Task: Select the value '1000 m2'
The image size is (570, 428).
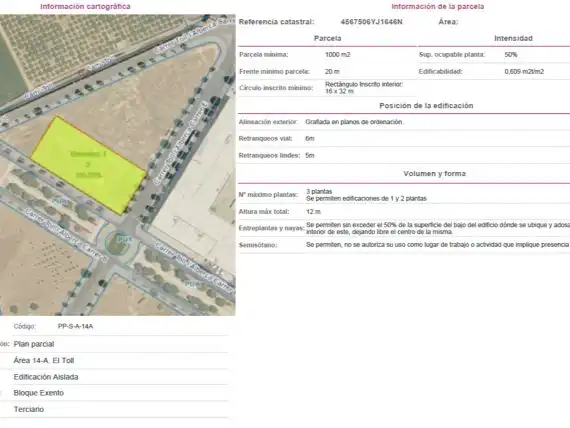Action: (338, 55)
